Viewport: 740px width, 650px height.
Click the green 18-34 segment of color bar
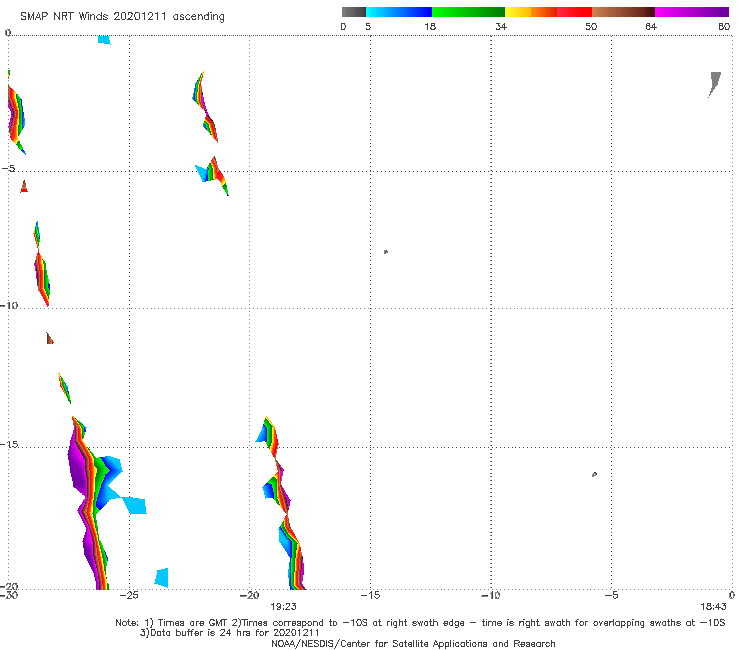(x=468, y=12)
